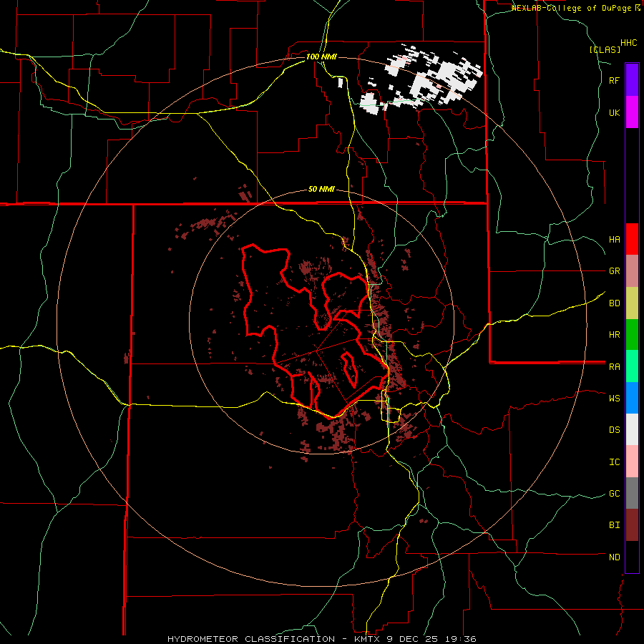Click the 'BI' legend label
This screenshot has height=644, width=644.
tap(615, 525)
